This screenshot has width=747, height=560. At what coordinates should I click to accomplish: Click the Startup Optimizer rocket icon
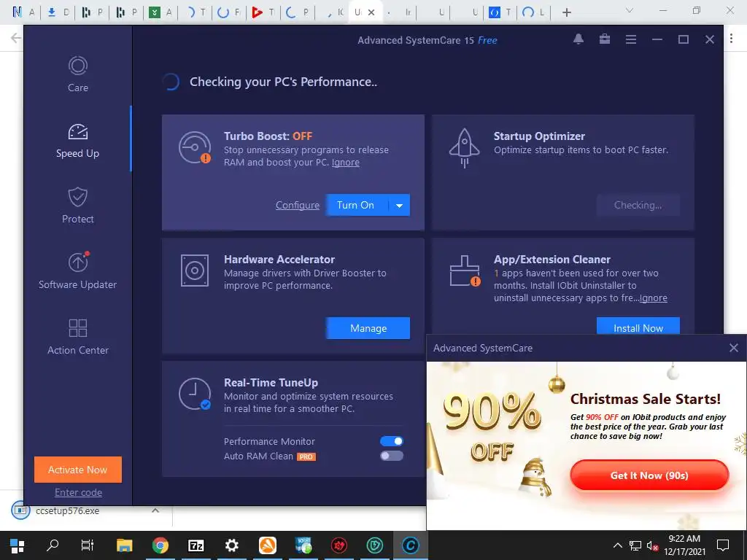tap(465, 148)
